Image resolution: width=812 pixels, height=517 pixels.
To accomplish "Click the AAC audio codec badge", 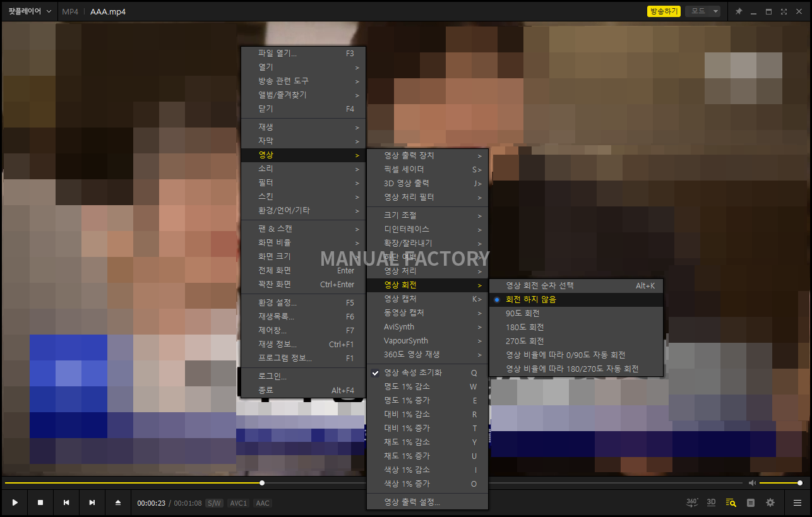I will click(x=263, y=503).
